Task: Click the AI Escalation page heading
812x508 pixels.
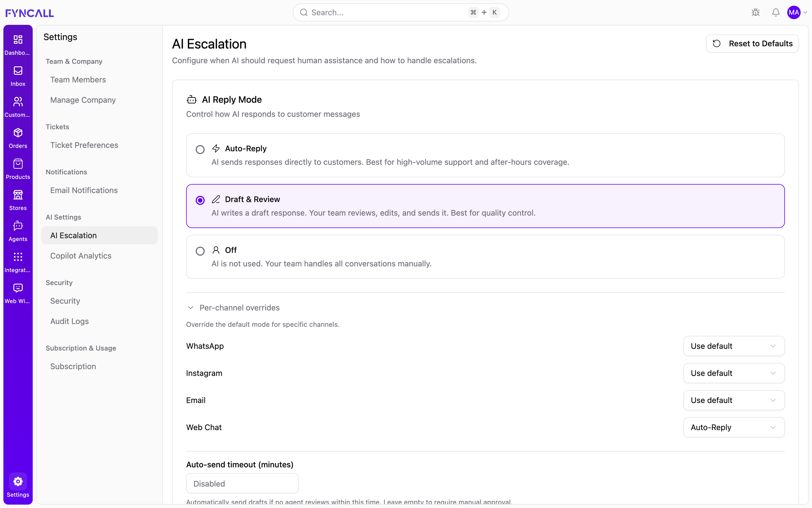Action: coord(209,44)
